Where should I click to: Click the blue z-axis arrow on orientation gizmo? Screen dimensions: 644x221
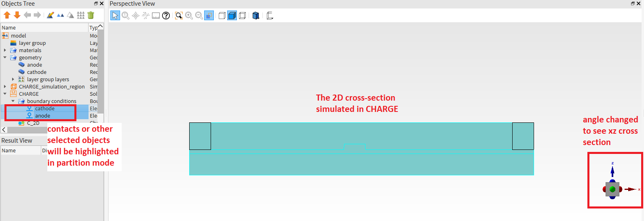[x=612, y=171]
